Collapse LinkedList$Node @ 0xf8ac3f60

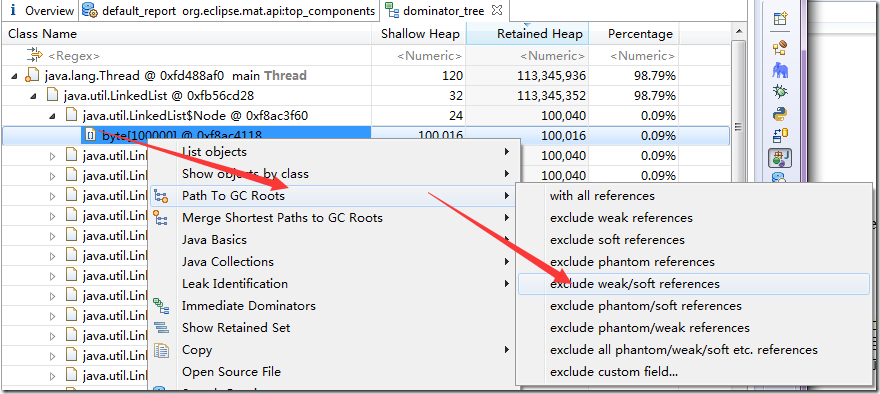point(53,117)
